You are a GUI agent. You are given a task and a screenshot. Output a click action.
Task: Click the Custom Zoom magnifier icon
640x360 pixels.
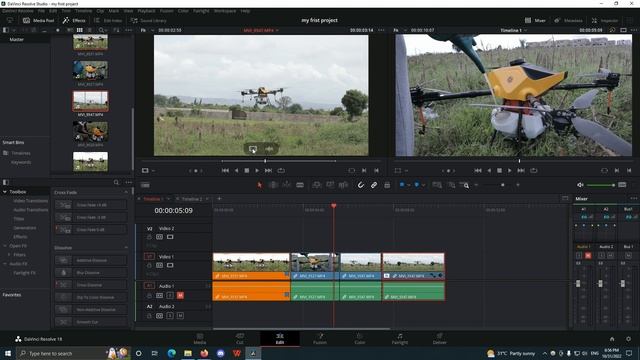tap(464, 185)
